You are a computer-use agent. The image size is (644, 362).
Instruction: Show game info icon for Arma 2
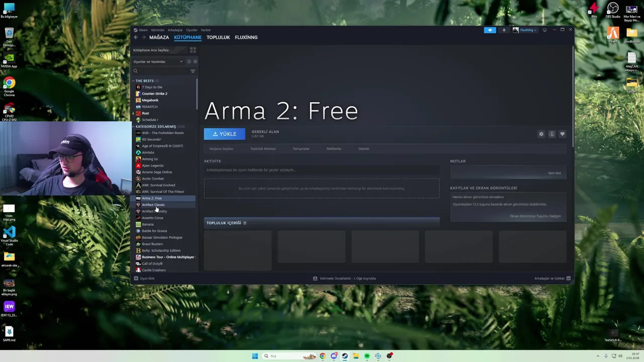point(552,134)
